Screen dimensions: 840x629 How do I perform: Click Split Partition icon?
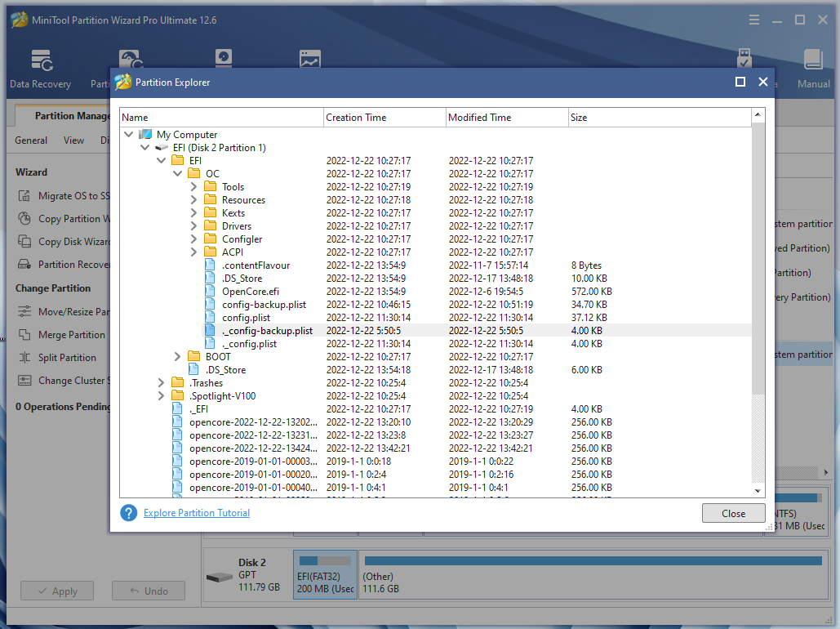(24, 357)
